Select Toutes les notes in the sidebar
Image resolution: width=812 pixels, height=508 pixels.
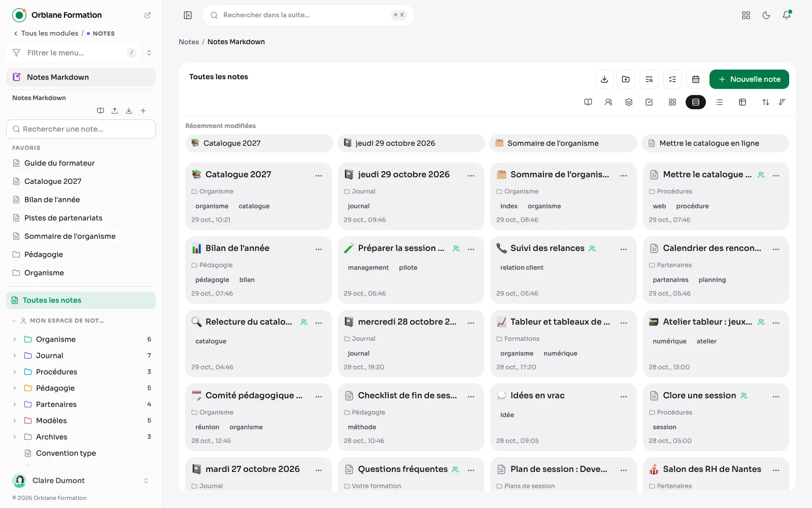point(81,300)
